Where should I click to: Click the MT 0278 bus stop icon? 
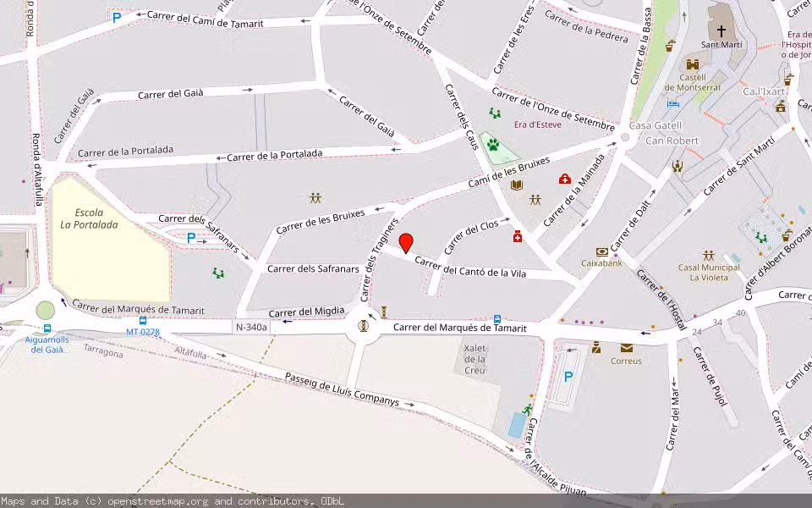click(x=143, y=321)
